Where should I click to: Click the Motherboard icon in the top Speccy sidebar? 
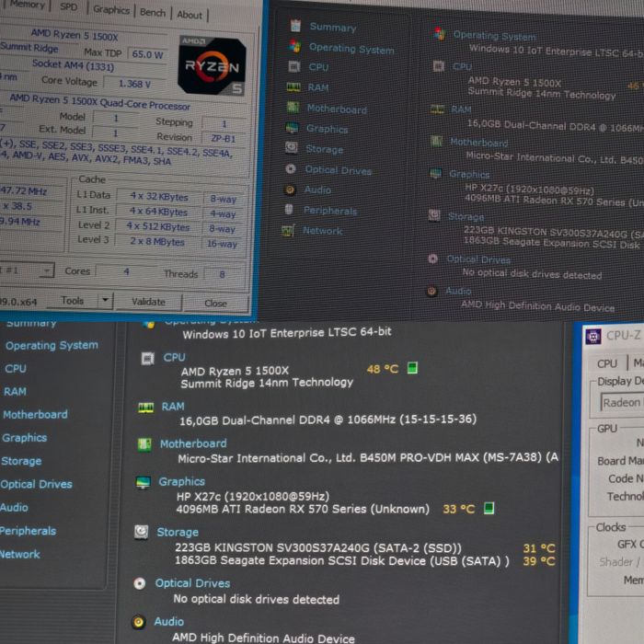pos(293,108)
